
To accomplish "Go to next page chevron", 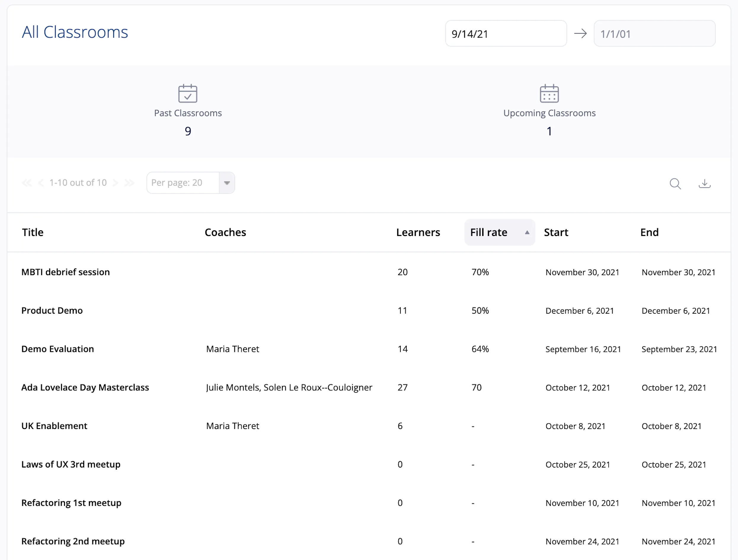I will coord(115,183).
